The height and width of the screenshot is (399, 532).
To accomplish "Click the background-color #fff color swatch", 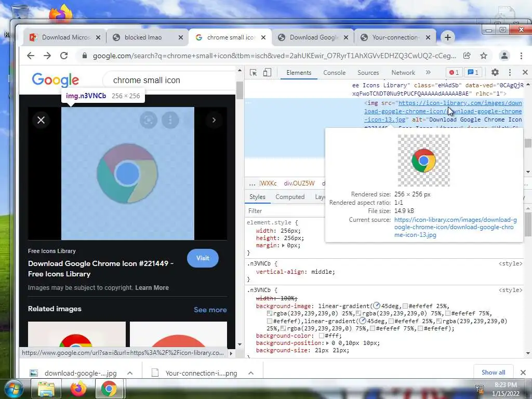I will (321, 336).
